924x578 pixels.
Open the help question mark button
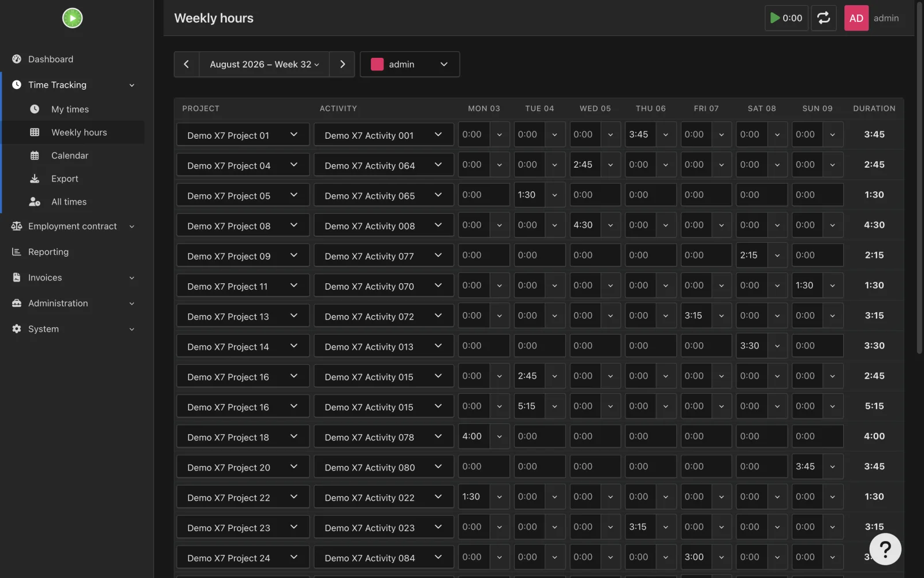pyautogui.click(x=885, y=549)
